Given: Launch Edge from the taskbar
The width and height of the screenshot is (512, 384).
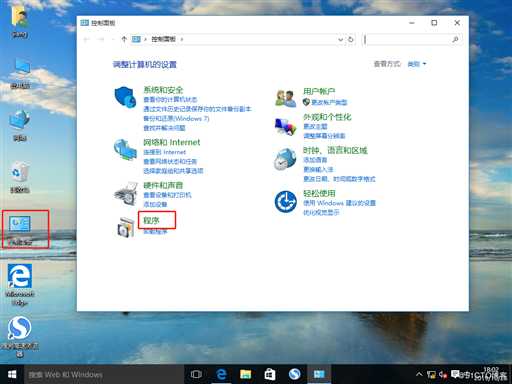Looking at the screenshot, I should pyautogui.click(x=221, y=374).
